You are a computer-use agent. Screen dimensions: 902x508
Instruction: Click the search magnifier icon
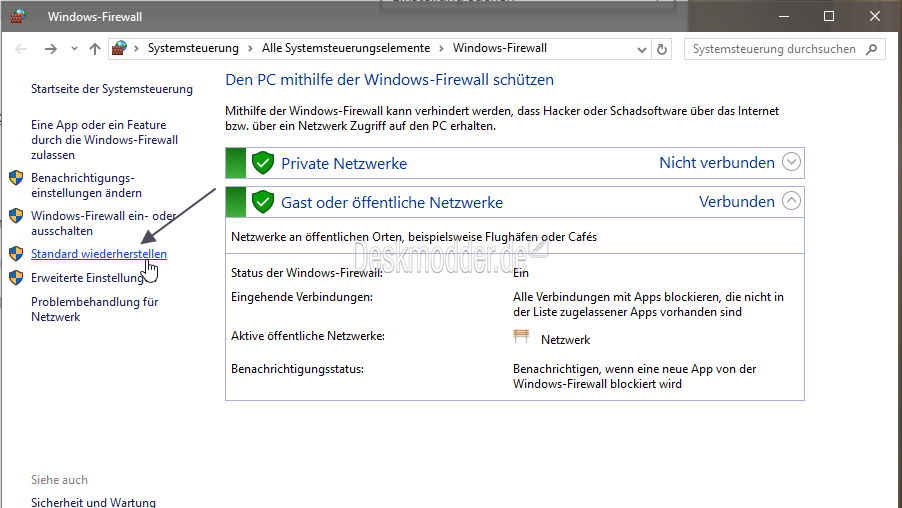(x=872, y=49)
